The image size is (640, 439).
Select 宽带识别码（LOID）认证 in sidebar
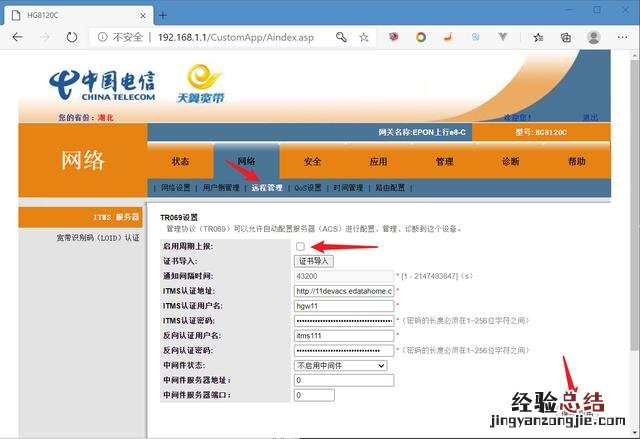click(x=98, y=238)
